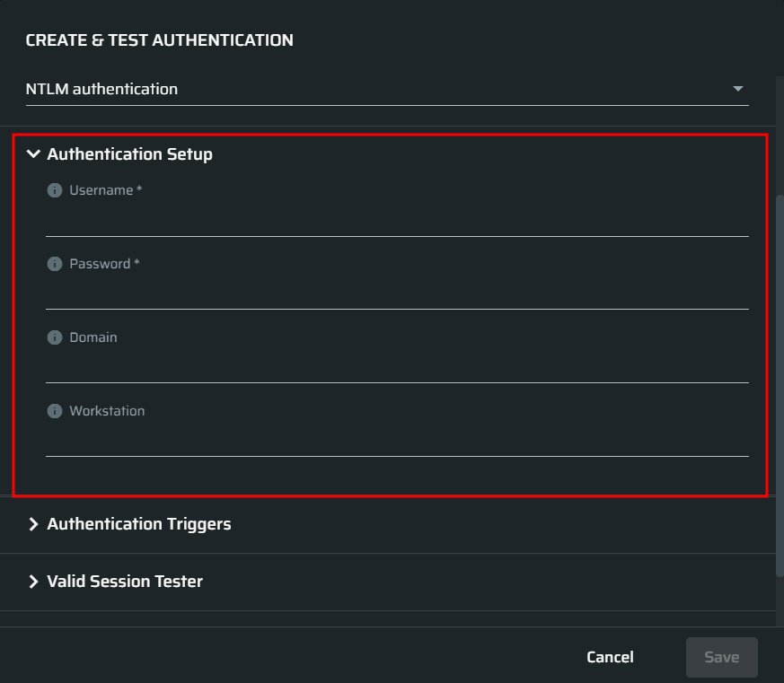
Task: Collapse the Authentication Setup chevron
Action: [33, 153]
